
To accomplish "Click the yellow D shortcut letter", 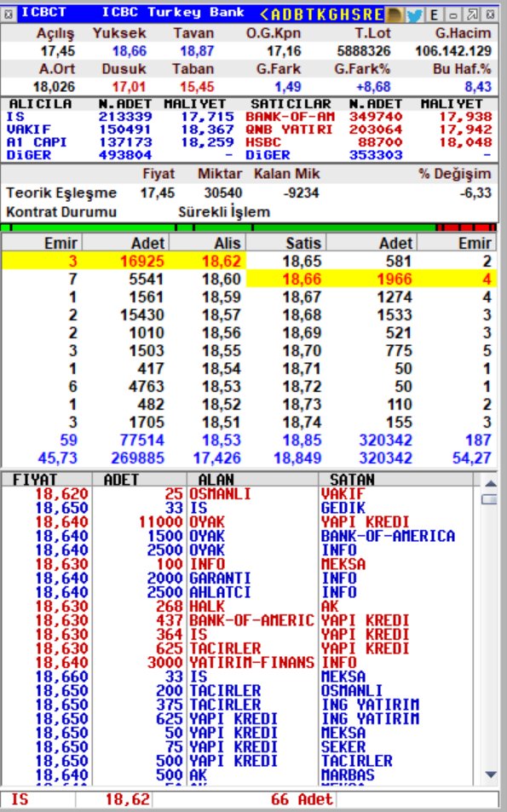I will 286,14.
